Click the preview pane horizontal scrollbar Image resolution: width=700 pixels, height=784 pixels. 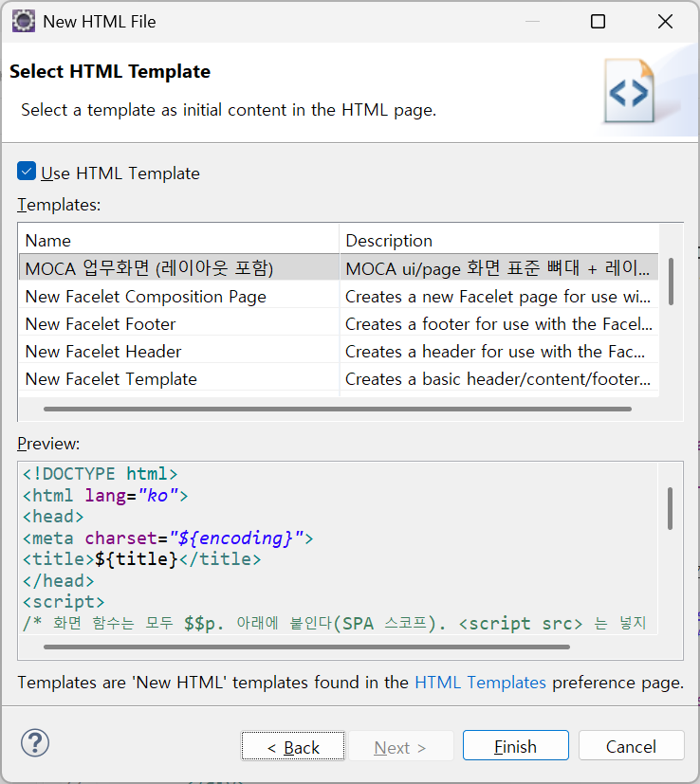(x=306, y=647)
